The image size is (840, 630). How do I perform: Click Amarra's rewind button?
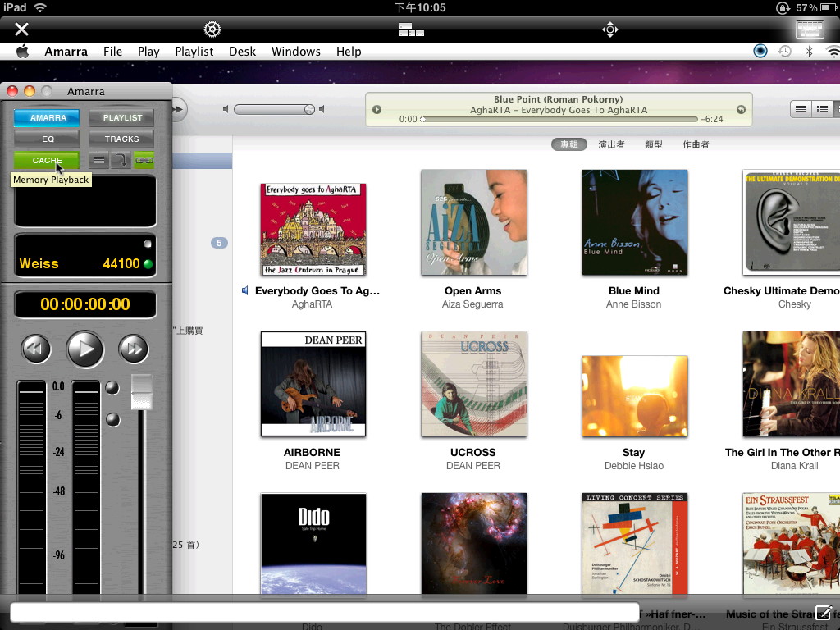pos(36,349)
